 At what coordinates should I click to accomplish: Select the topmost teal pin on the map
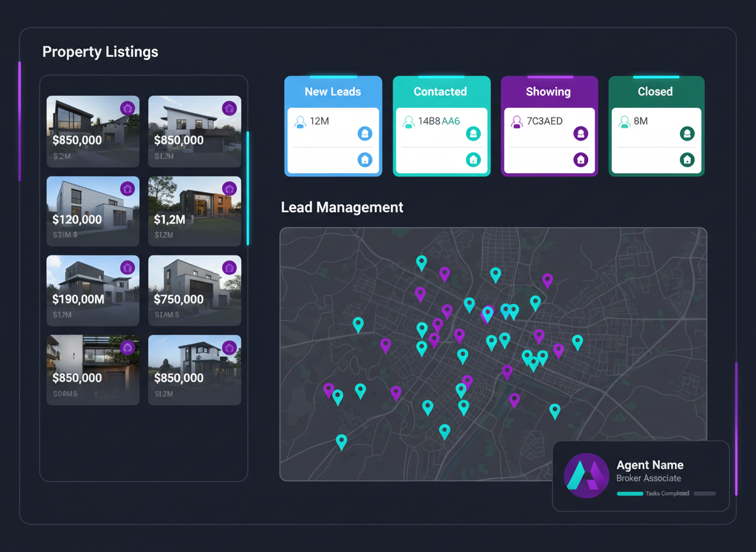[421, 263]
